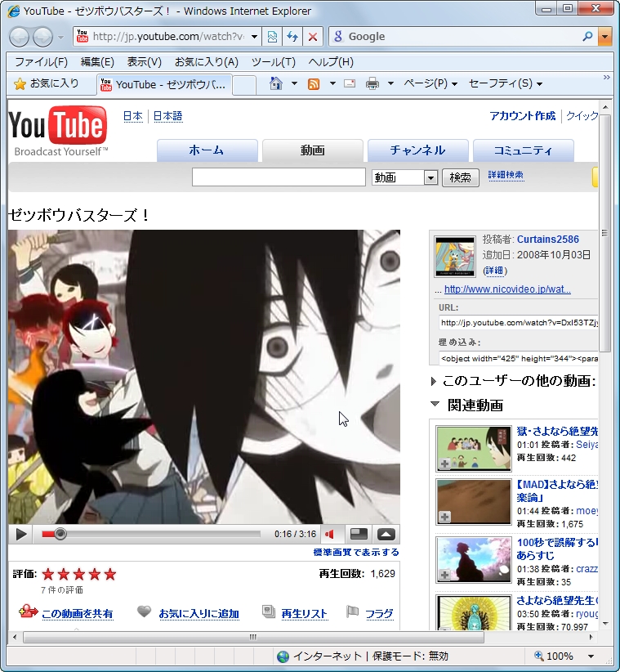Click the compatibility view icon
Screen dimensions: 620x672
click(272, 37)
